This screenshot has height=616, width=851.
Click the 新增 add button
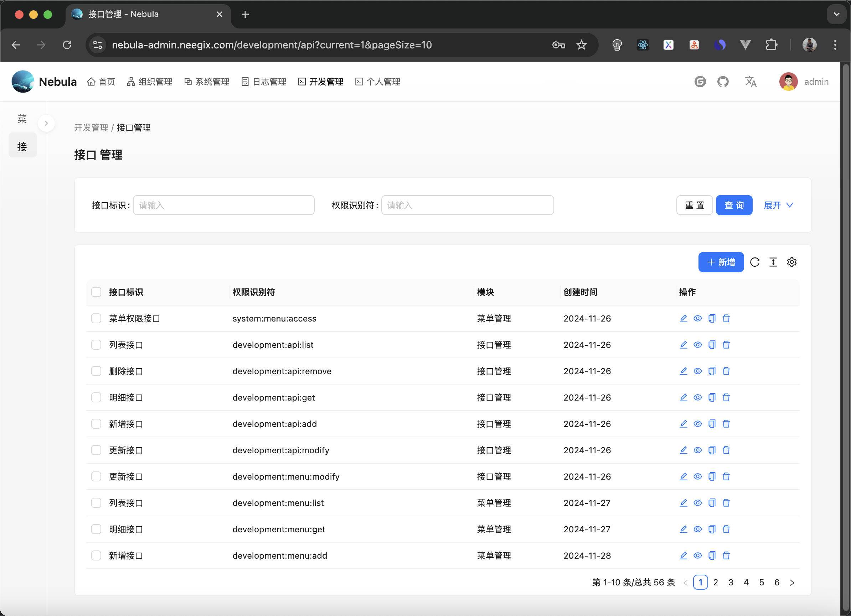pyautogui.click(x=721, y=262)
